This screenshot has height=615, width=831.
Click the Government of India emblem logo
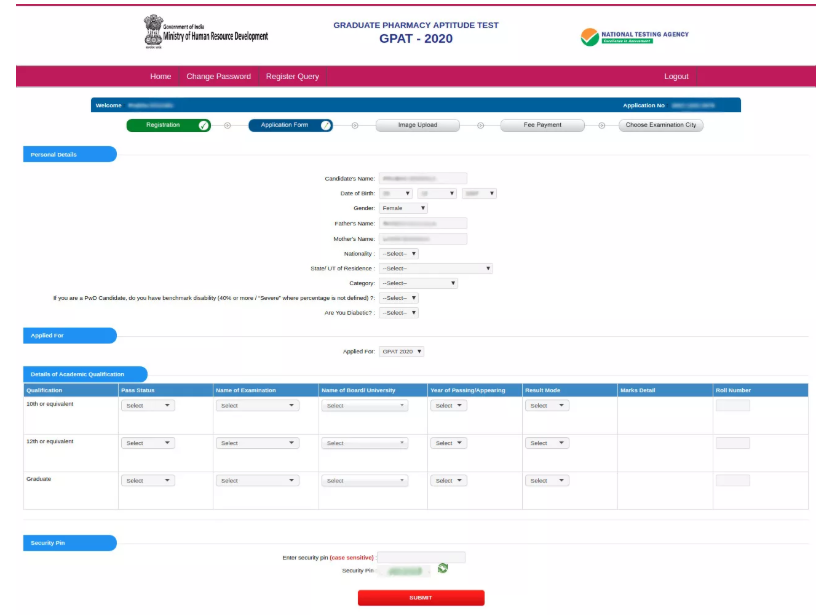point(151,32)
